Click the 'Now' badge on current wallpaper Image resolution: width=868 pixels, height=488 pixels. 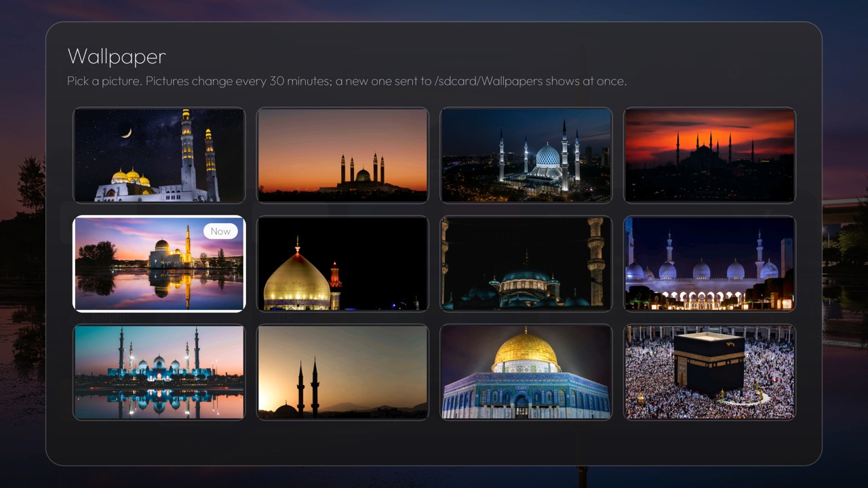pos(220,231)
